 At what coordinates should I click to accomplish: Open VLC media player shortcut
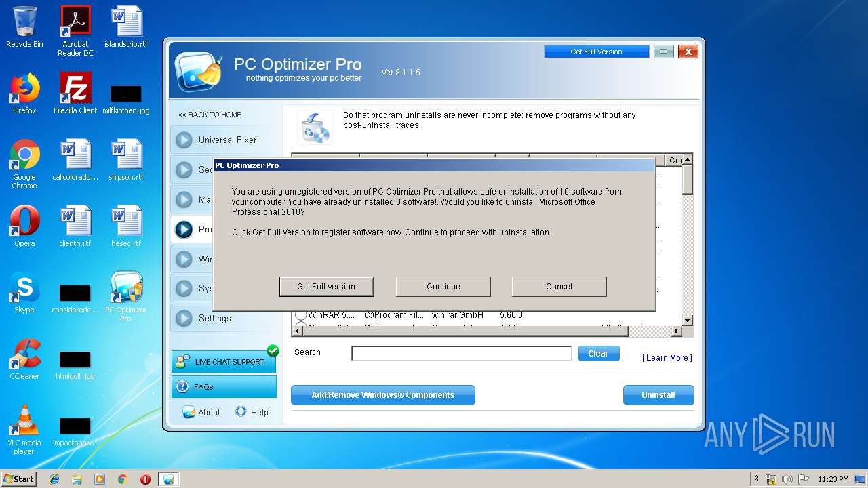coord(24,430)
